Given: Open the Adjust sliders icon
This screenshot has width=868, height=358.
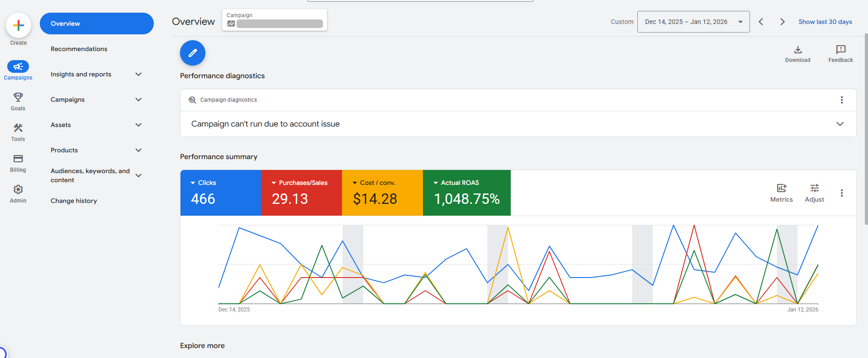Looking at the screenshot, I should (815, 188).
